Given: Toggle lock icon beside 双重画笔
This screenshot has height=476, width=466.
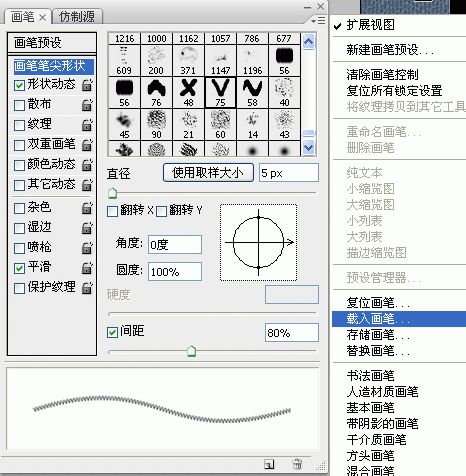Looking at the screenshot, I should (x=87, y=145).
